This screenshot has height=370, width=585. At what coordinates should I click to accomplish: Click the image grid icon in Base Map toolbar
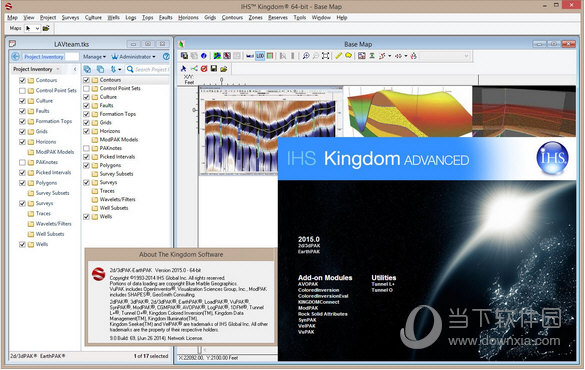(x=362, y=56)
